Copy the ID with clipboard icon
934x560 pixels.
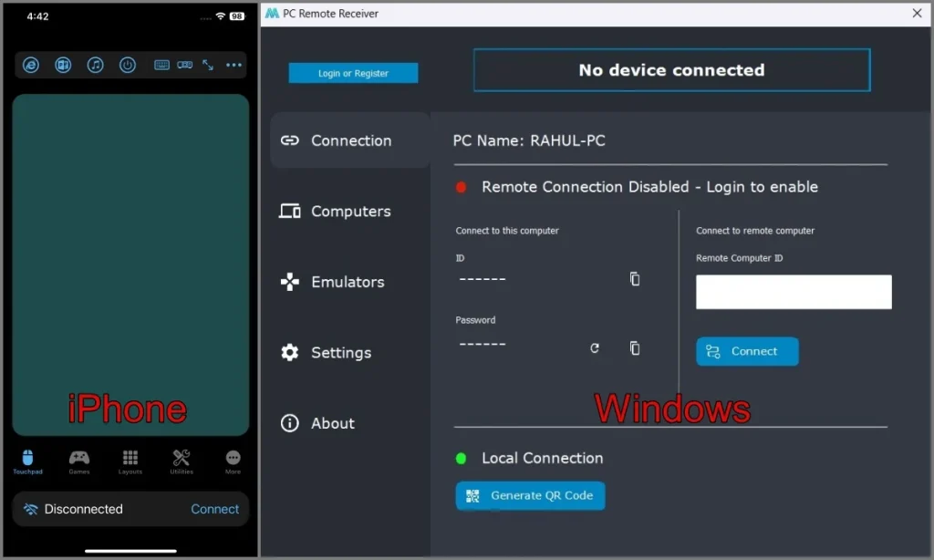(x=635, y=279)
